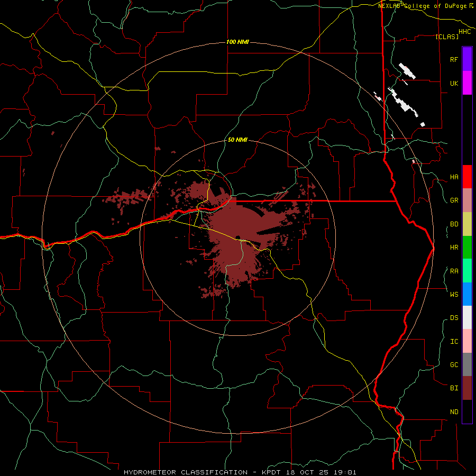Click the 100 NMI range ring label

[237, 42]
